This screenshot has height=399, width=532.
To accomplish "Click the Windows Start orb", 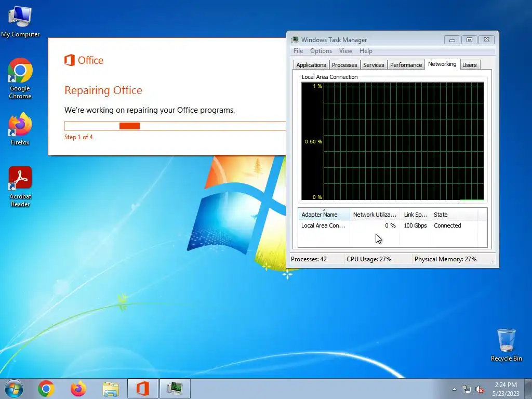I will (14, 389).
